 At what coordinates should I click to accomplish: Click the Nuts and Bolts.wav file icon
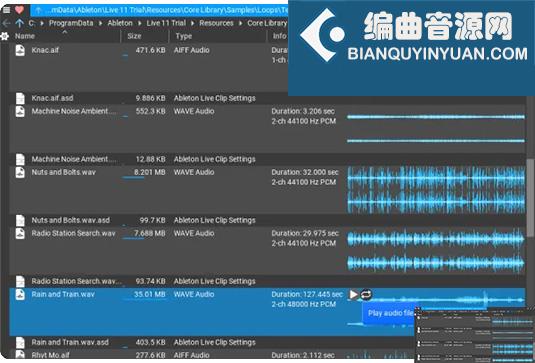20,172
